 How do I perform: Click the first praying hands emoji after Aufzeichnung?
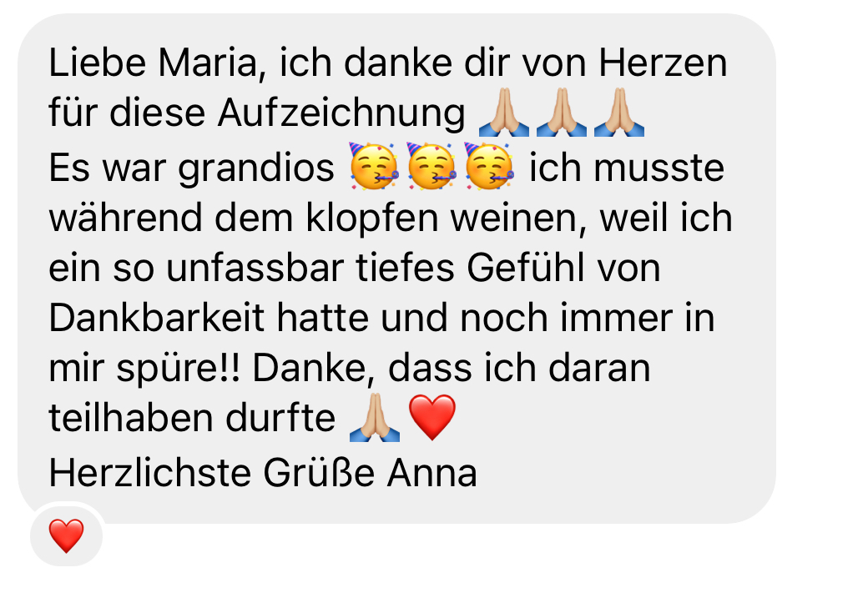click(504, 113)
